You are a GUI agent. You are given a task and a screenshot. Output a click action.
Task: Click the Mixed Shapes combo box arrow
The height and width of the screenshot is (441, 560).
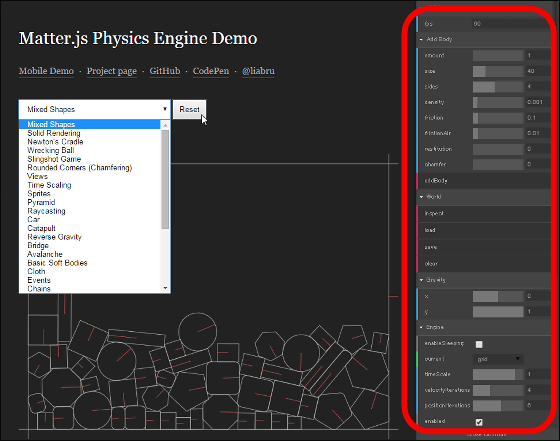[165, 109]
